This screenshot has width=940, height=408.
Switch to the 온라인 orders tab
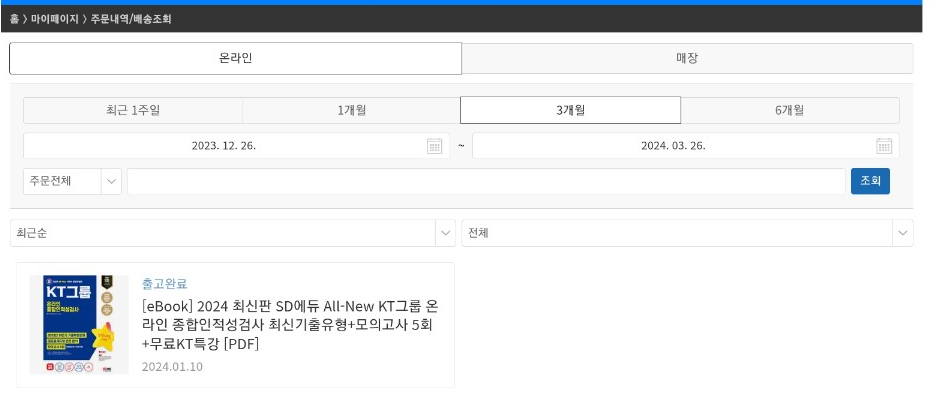pos(235,58)
